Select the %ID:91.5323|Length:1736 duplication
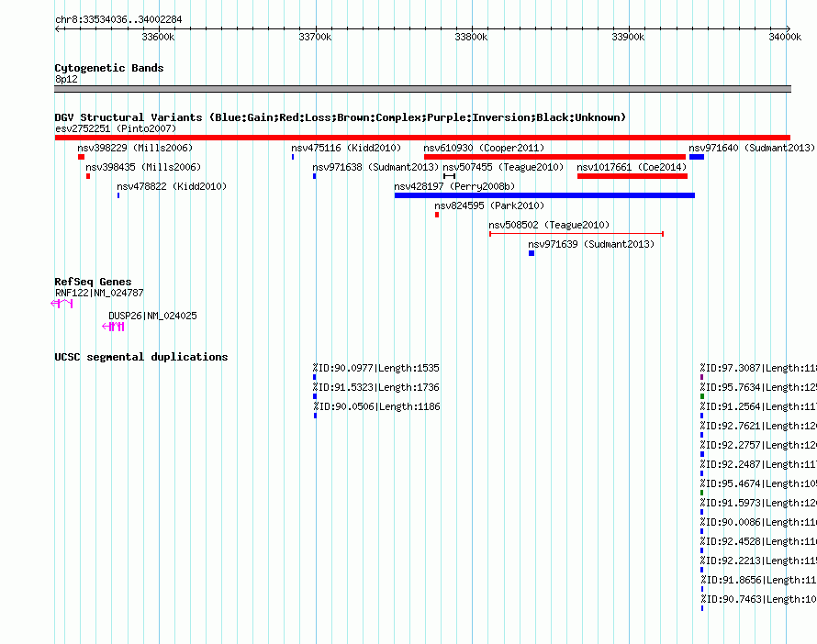The height and width of the screenshot is (644, 817). coord(376,387)
